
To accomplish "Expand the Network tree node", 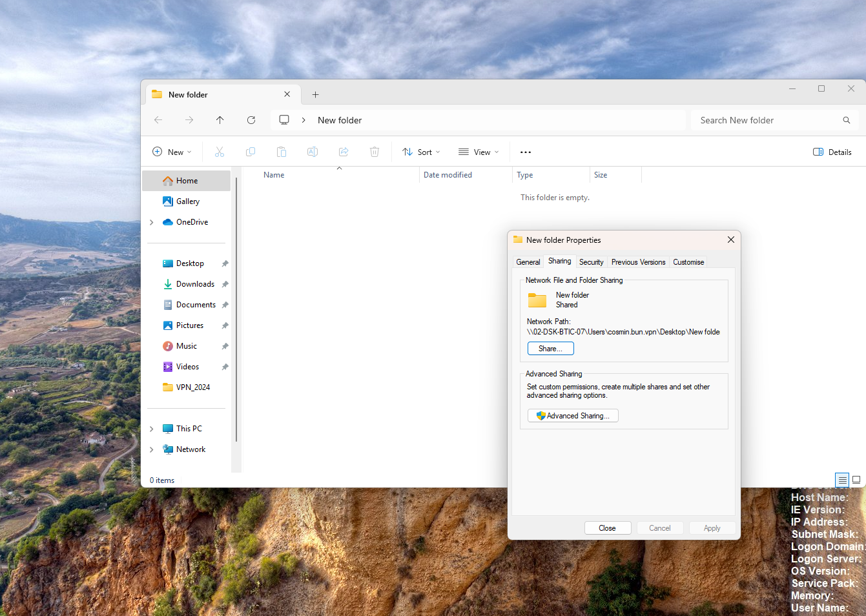I will click(152, 449).
